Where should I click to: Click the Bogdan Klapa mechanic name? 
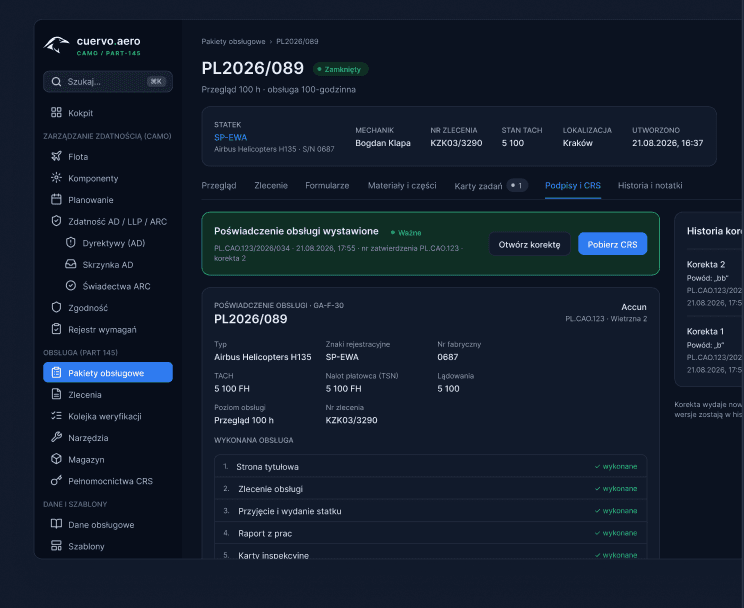pyautogui.click(x=383, y=143)
